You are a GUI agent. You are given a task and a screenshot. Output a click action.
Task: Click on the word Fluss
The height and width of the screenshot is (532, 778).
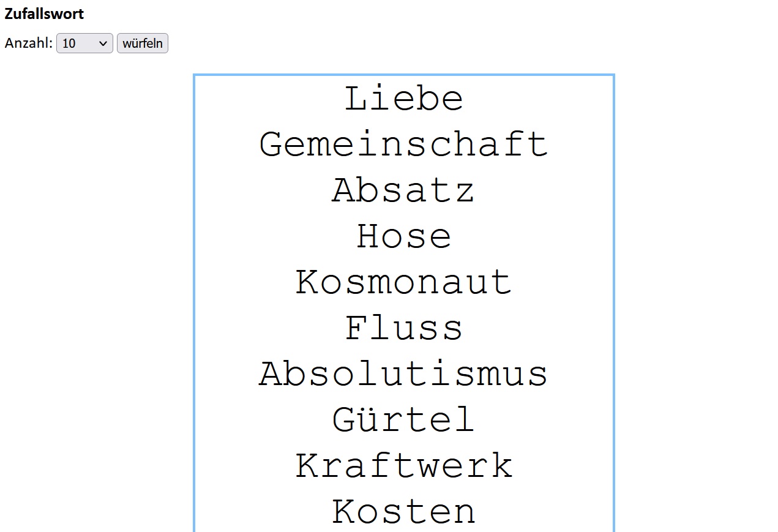coord(403,329)
